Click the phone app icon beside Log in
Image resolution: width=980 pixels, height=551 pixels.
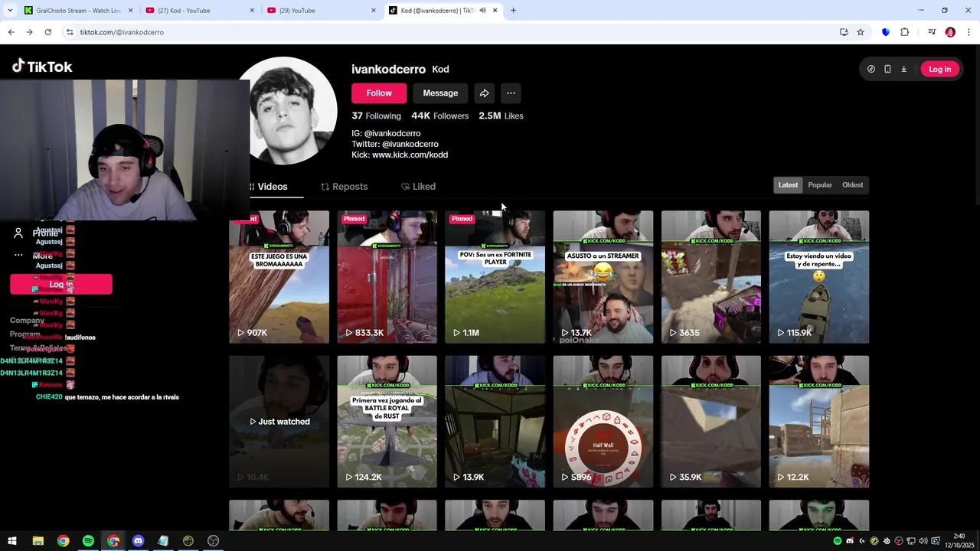point(887,69)
